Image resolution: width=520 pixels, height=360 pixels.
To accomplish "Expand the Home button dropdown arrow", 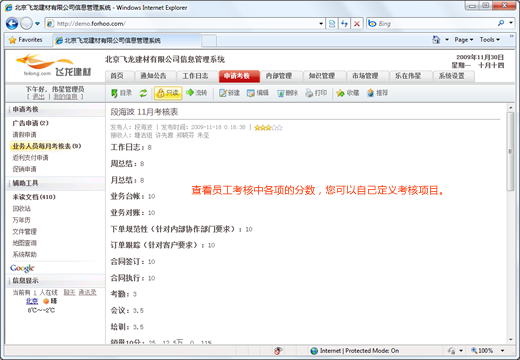I will pos(447,40).
